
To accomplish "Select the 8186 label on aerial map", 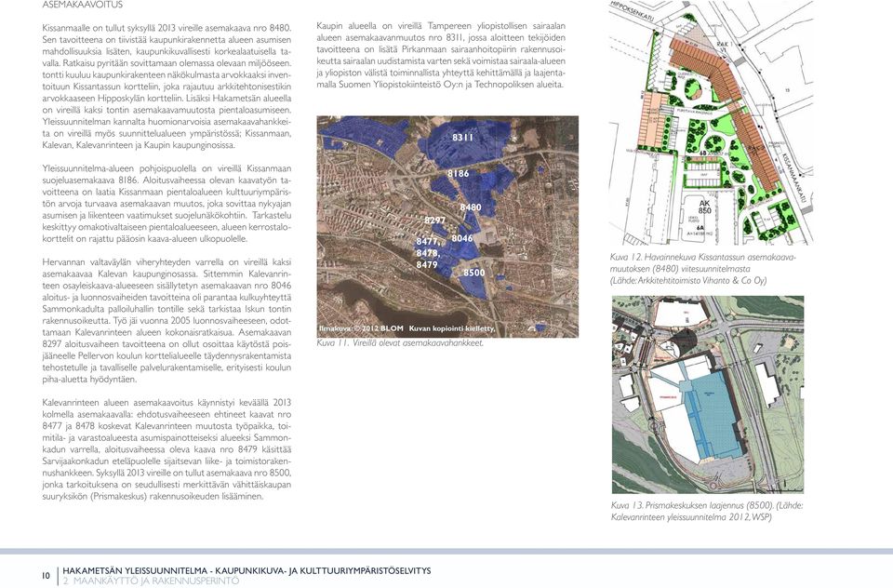I will 459,173.
